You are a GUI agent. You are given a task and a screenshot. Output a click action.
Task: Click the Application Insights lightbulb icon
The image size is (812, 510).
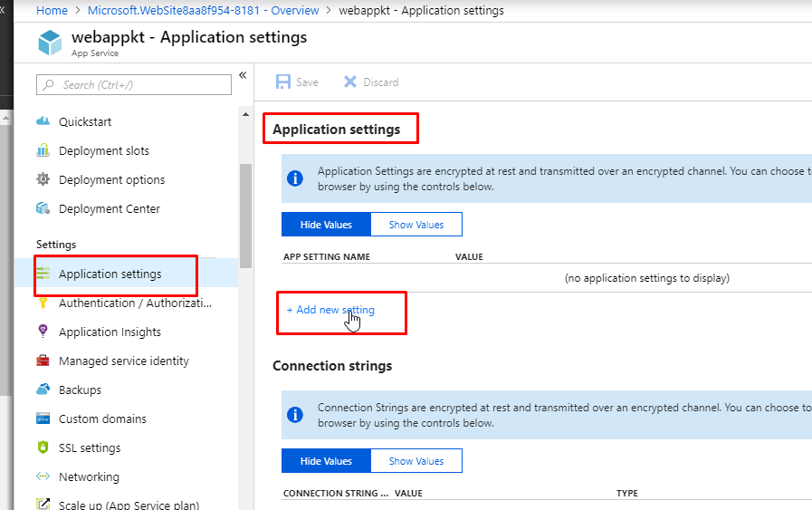pyautogui.click(x=43, y=331)
